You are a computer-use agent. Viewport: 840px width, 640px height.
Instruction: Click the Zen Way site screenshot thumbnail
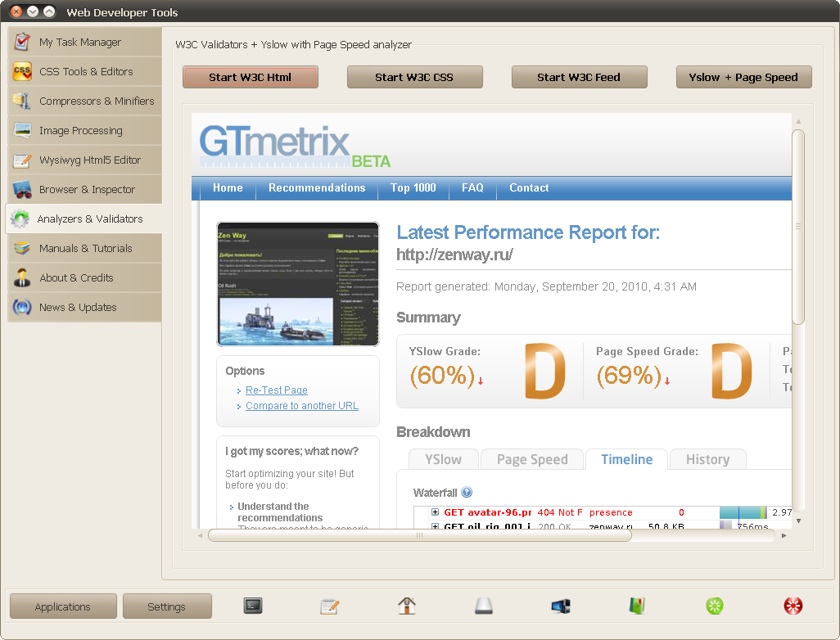[x=298, y=284]
